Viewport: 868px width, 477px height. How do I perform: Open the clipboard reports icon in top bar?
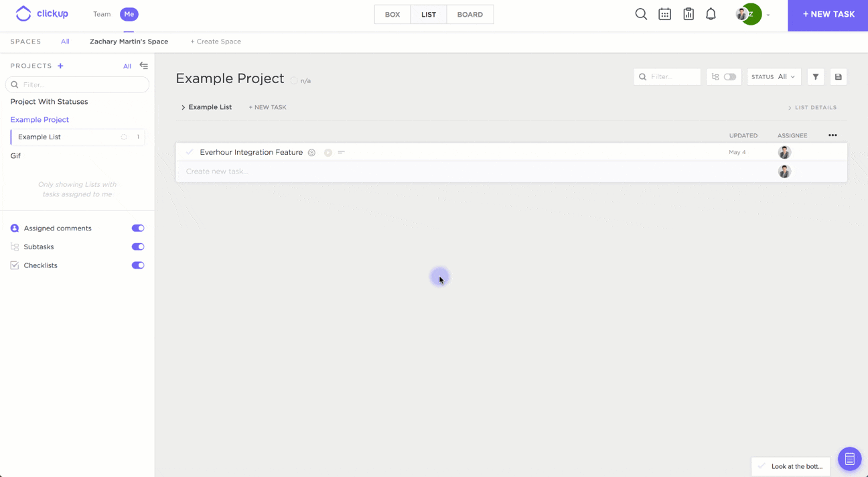pos(689,14)
